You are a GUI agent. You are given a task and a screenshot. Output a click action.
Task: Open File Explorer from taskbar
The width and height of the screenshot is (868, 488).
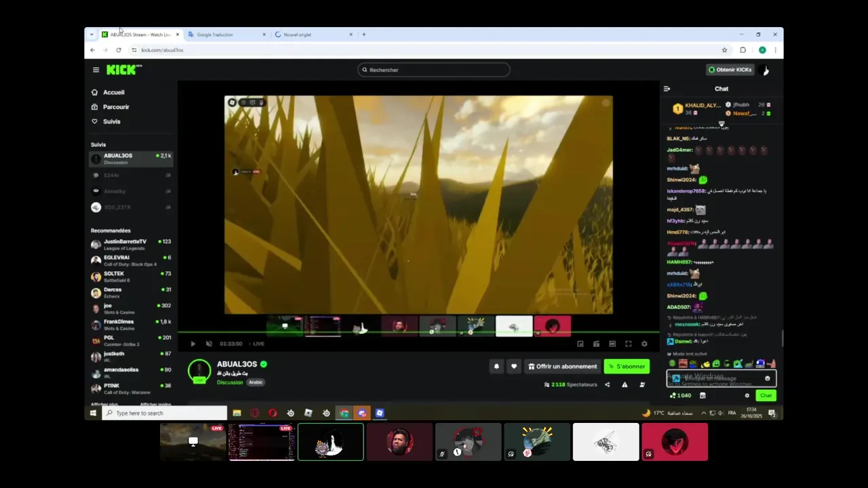(x=237, y=413)
